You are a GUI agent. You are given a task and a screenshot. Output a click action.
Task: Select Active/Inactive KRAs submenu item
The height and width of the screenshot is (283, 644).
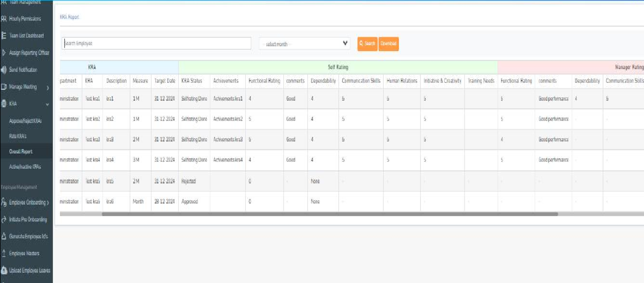[25, 167]
